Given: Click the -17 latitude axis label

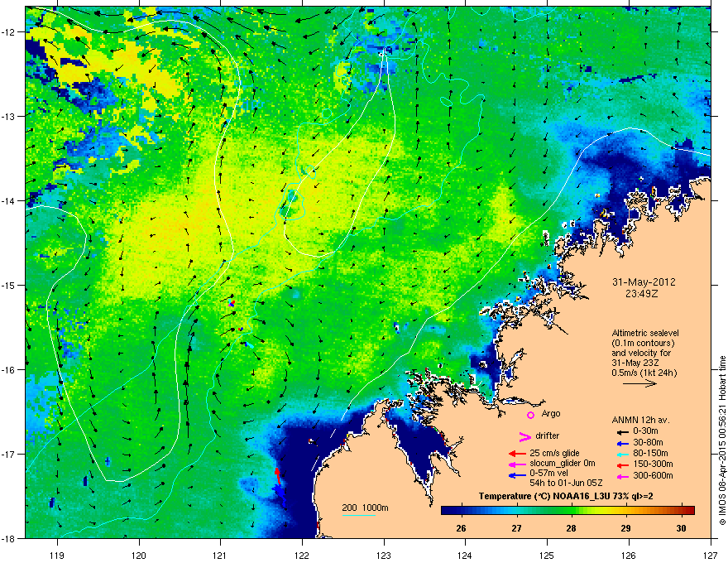Looking at the screenshot, I should coord(9,454).
